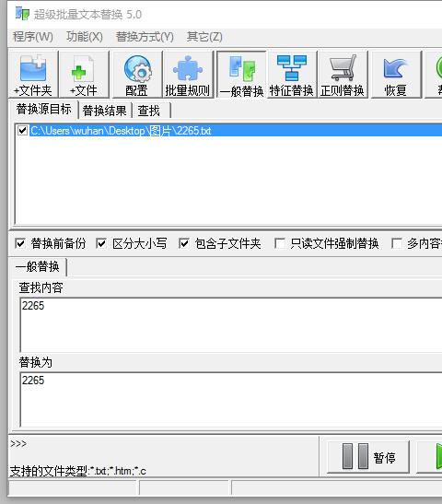Uncheck the 2265.txt file checkbox
442x504 pixels.
pos(22,131)
